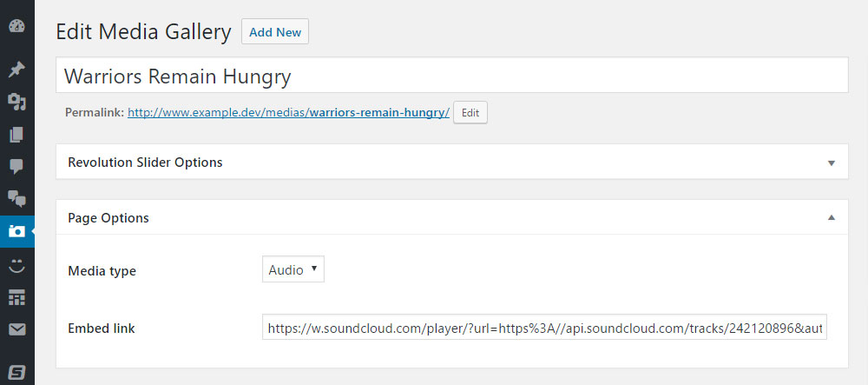This screenshot has height=385, width=868.
Task: Click the Pages icon in sidebar
Action: (16, 135)
